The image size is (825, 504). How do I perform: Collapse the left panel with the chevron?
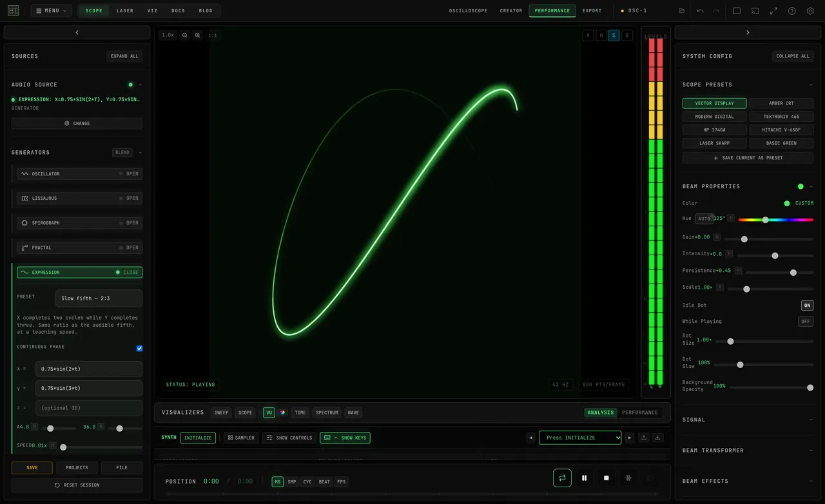77,32
